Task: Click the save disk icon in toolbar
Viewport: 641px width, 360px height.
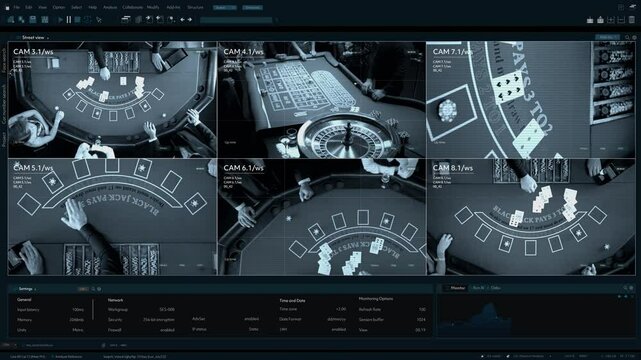Action: pyautogui.click(x=33, y=19)
